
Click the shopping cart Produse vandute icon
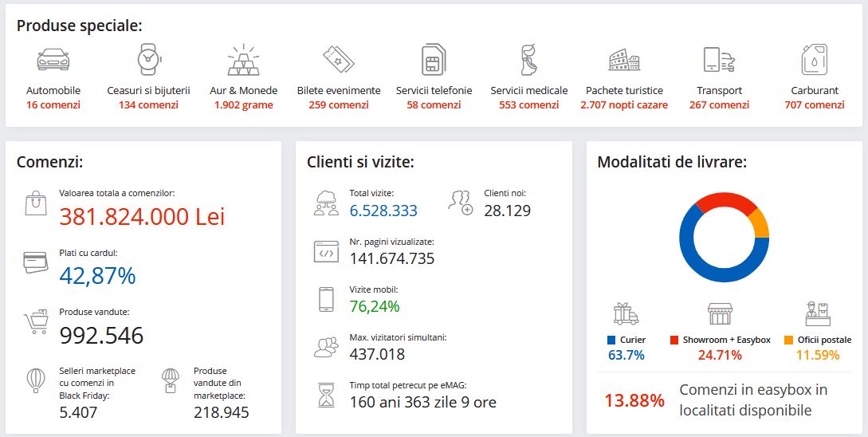[x=36, y=322]
